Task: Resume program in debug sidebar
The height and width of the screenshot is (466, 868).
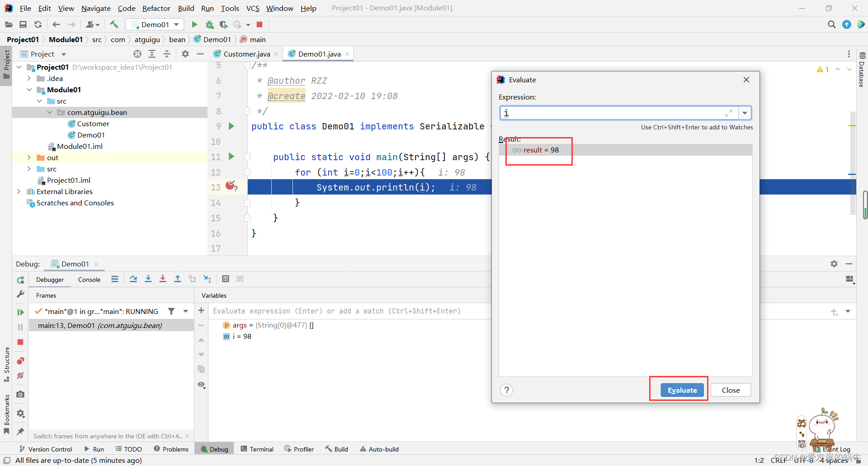Action: (20, 312)
